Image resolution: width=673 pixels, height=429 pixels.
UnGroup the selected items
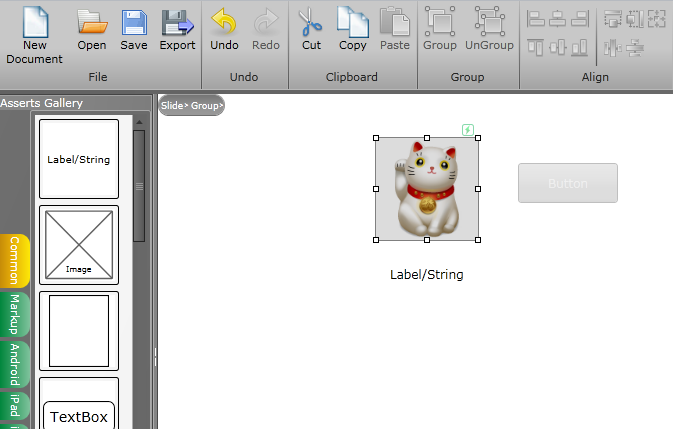489,29
